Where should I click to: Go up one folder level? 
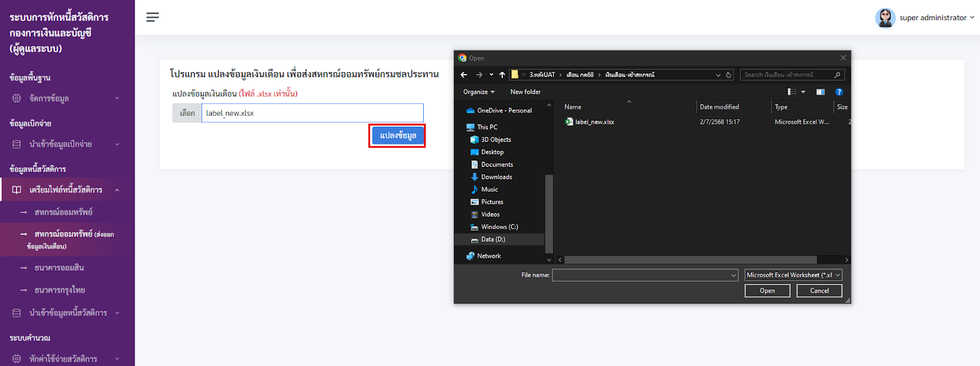click(502, 75)
